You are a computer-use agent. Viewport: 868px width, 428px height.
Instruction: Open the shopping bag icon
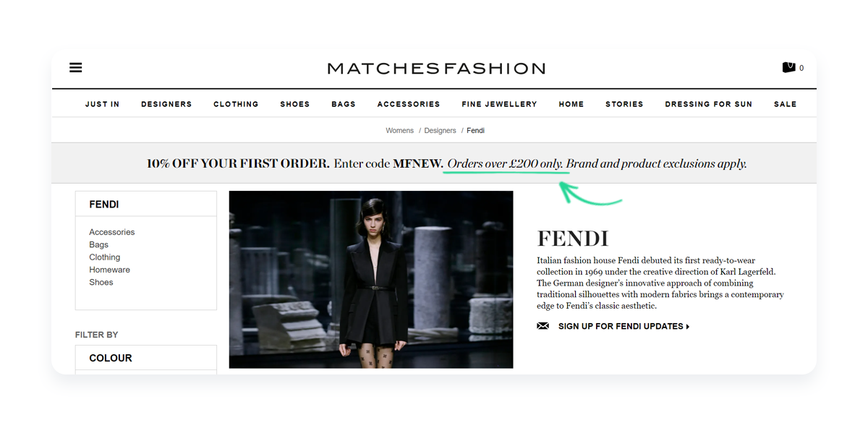tap(788, 67)
